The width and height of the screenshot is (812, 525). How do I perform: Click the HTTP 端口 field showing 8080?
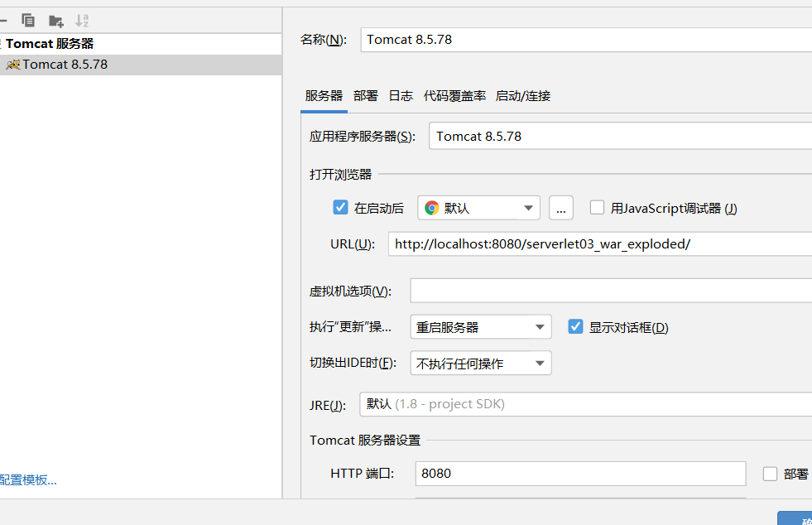(x=580, y=474)
